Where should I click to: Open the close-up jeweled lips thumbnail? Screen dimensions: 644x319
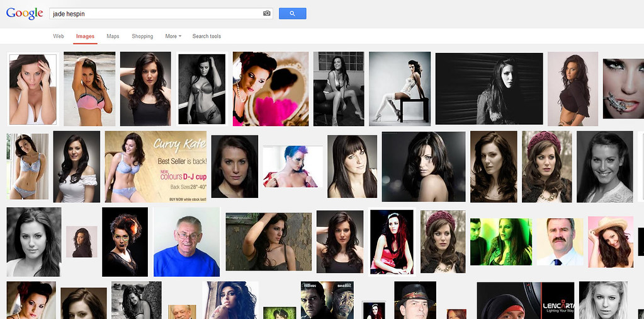coord(623,88)
